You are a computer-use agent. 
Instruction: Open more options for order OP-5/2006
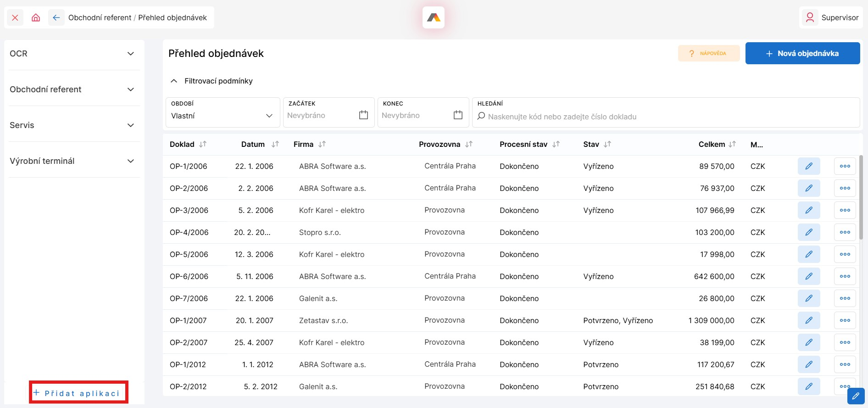tap(845, 254)
